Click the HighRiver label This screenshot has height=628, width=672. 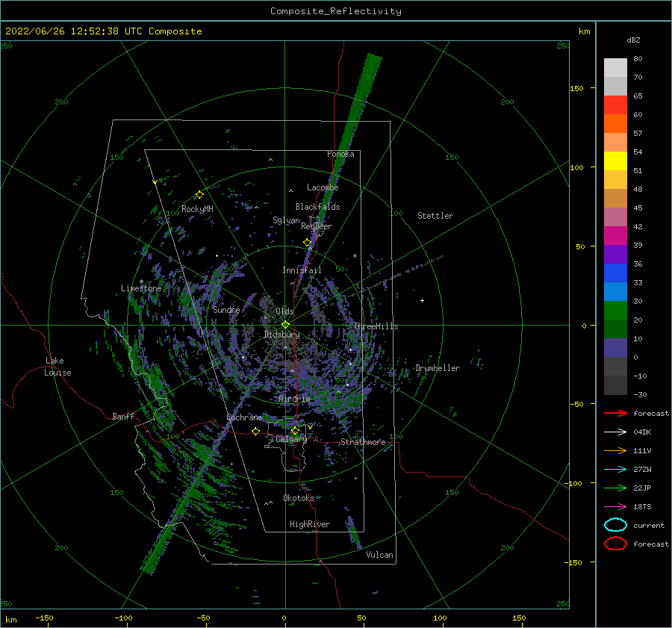(x=310, y=524)
